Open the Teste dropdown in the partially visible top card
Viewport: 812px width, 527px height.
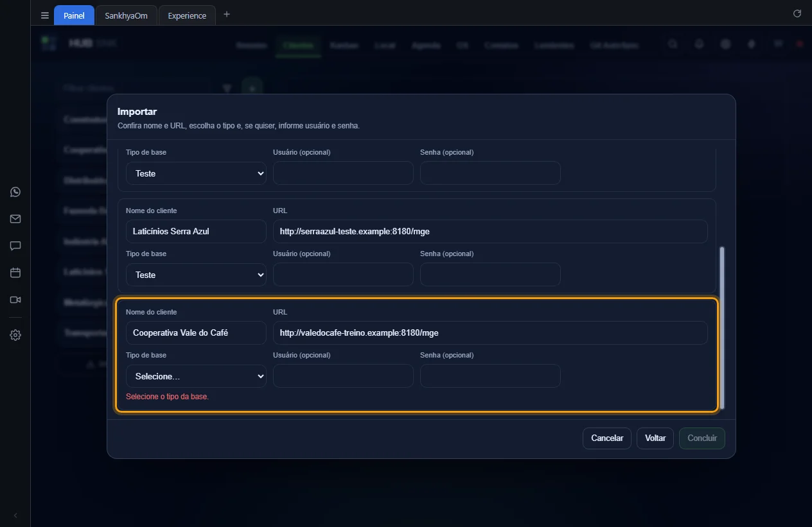pos(196,173)
